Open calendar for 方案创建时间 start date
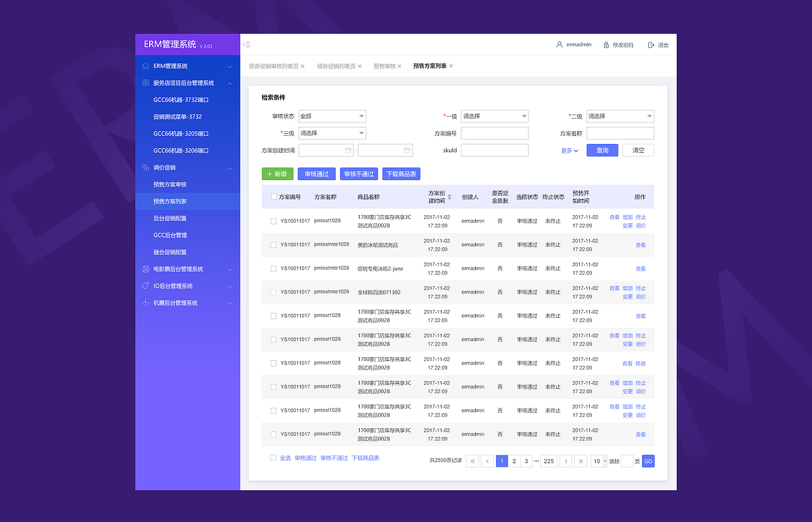 tap(348, 150)
